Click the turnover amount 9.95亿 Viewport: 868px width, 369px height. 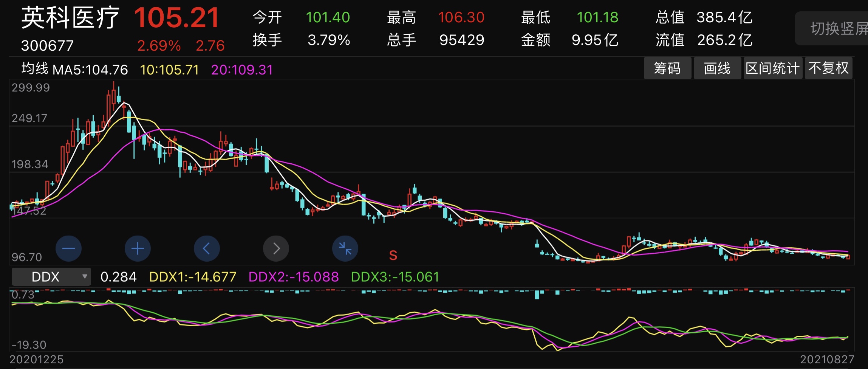click(595, 40)
